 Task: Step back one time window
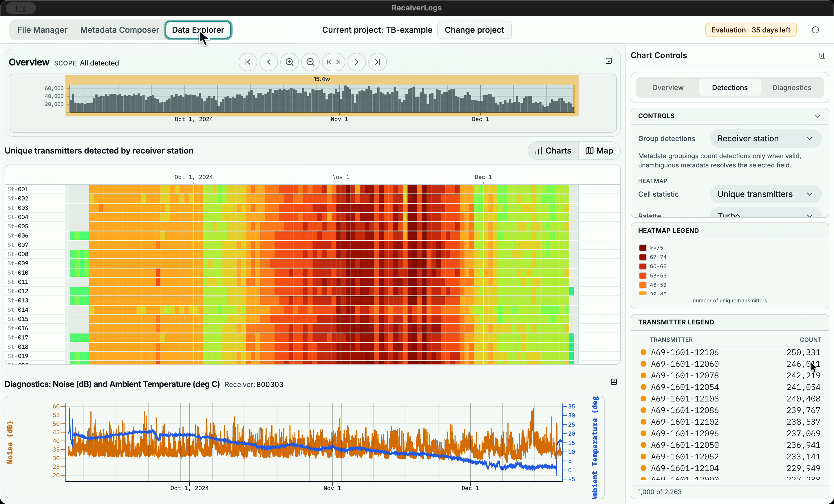[x=269, y=62]
